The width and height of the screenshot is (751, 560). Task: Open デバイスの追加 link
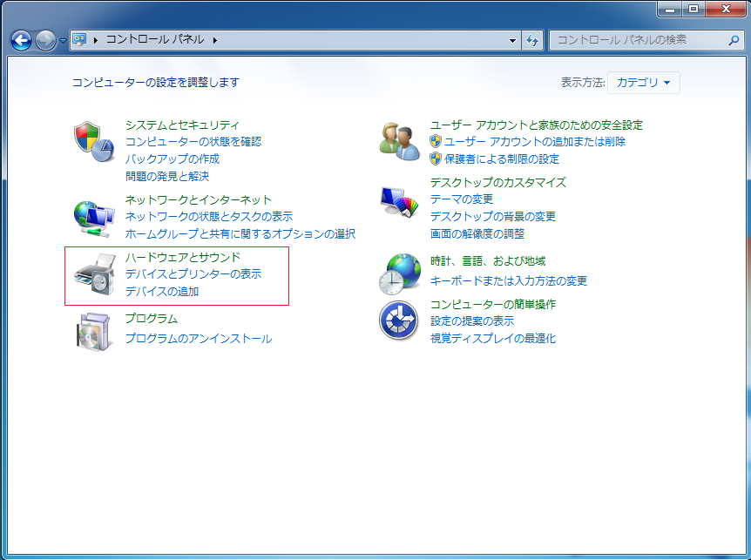pos(162,291)
